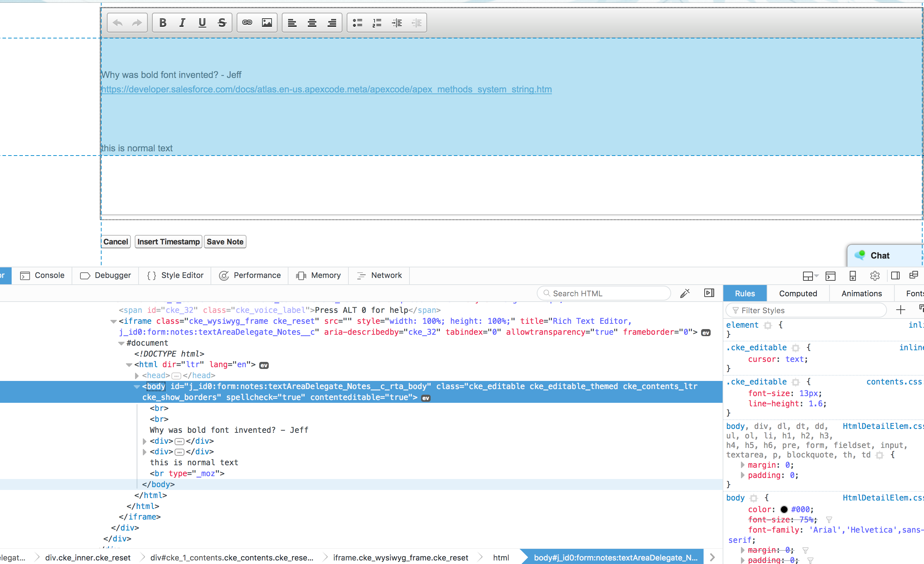Highlight elements matching the element rule
This screenshot has height=564, width=924.
(x=768, y=325)
